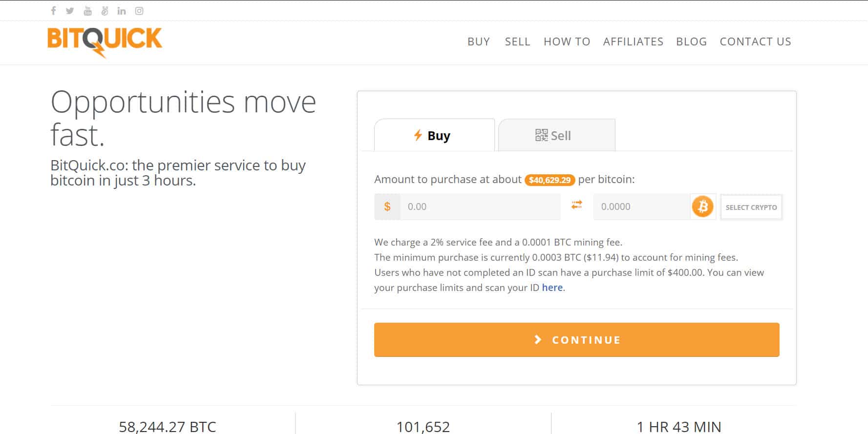This screenshot has width=868, height=434.
Task: Open the BLOG navigation item
Action: 691,41
